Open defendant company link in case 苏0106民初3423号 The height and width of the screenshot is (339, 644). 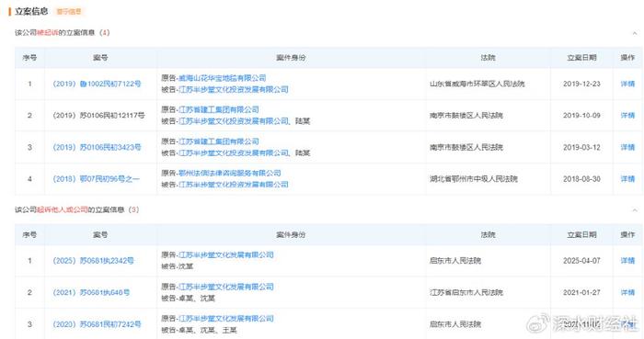coord(234,153)
